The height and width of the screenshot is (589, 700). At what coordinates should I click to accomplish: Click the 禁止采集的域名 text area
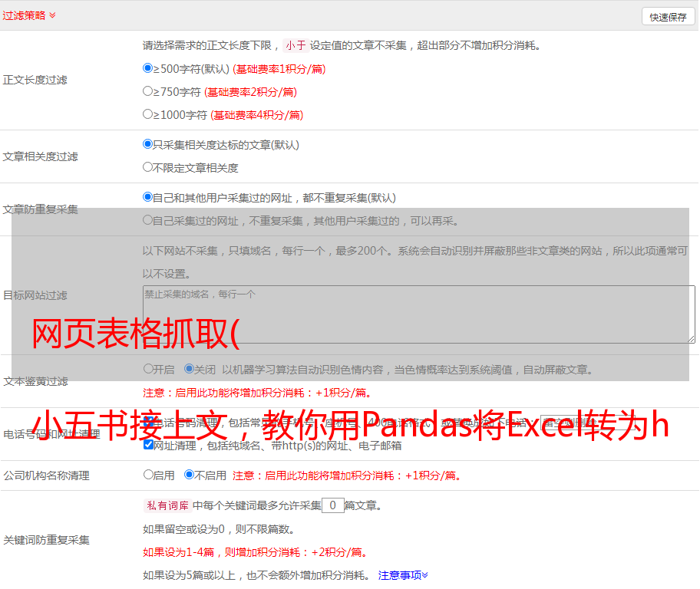click(x=419, y=314)
